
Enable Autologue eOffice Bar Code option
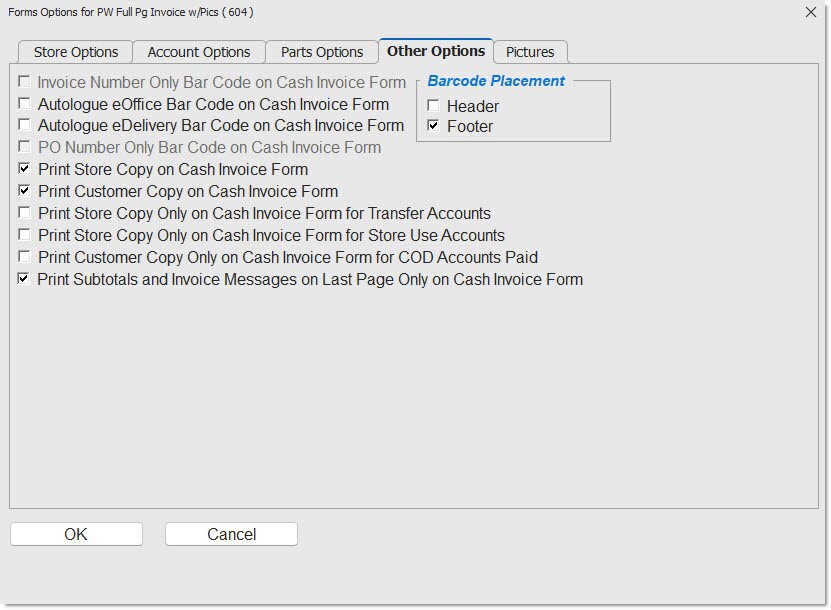pyautogui.click(x=24, y=104)
